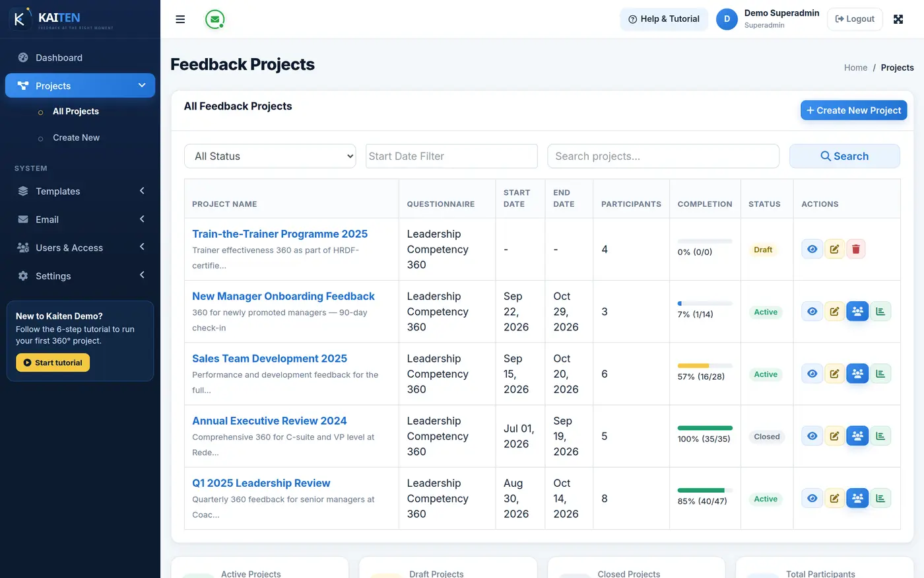Toggle fullscreen with the expand icon

(898, 19)
